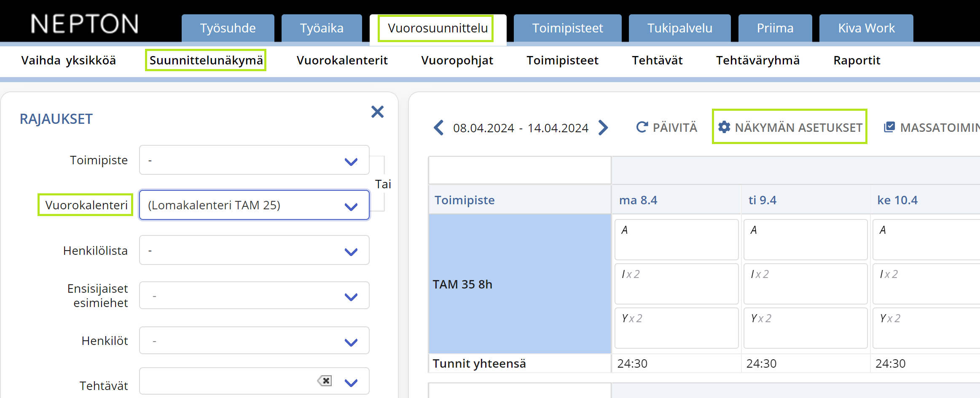Open shift A on ti 9.4
This screenshot has height=398, width=980.
[x=805, y=239]
